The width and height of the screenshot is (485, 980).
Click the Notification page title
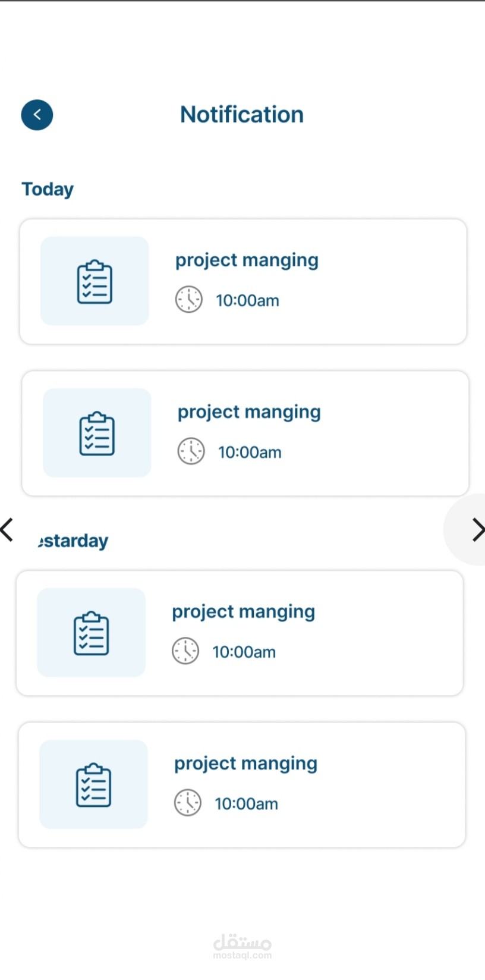pos(242,115)
